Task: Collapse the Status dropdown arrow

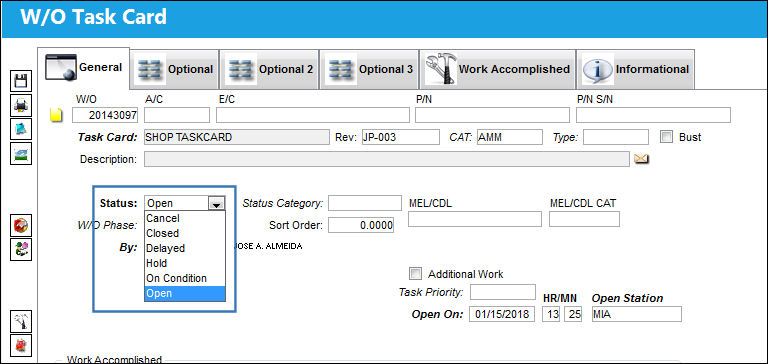Action: (216, 203)
